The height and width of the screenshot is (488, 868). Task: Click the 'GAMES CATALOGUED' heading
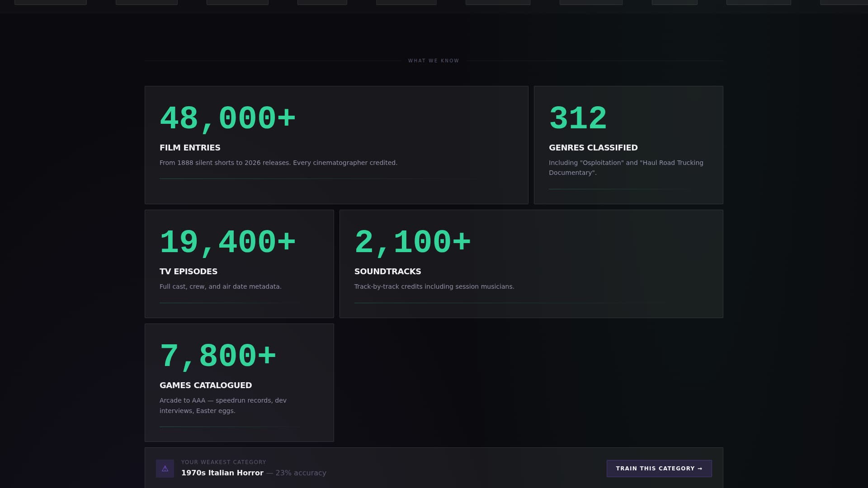(x=206, y=385)
